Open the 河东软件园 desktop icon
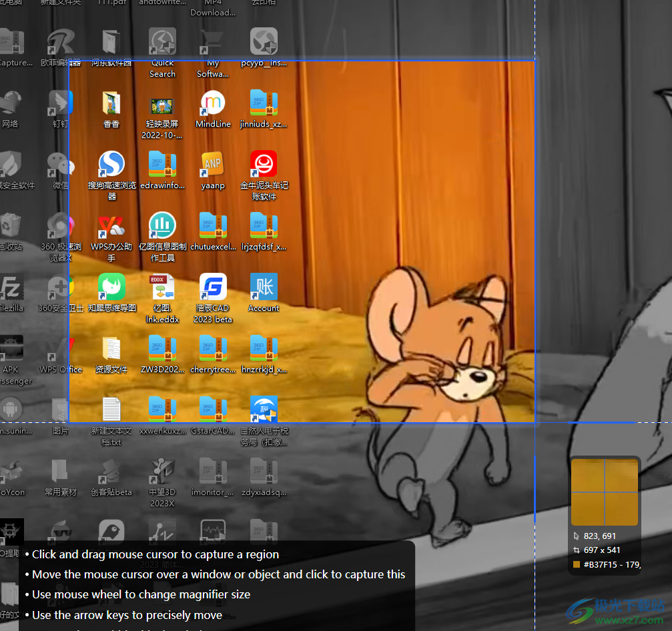The width and height of the screenshot is (672, 631). point(111,42)
